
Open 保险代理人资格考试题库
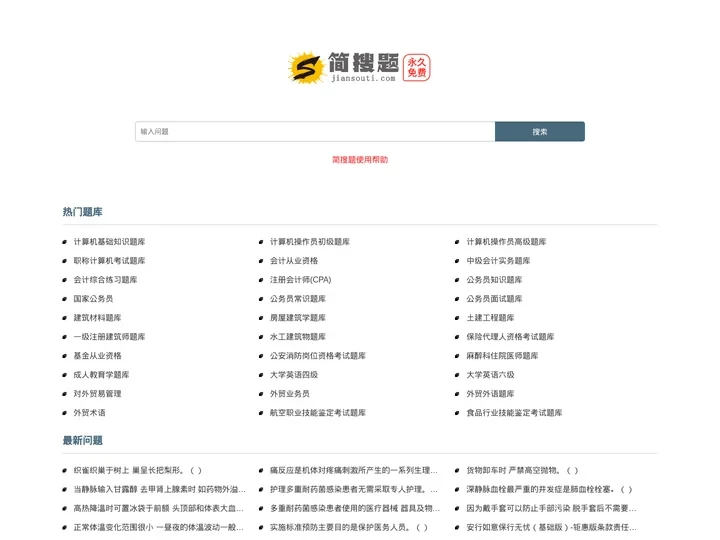(510, 337)
